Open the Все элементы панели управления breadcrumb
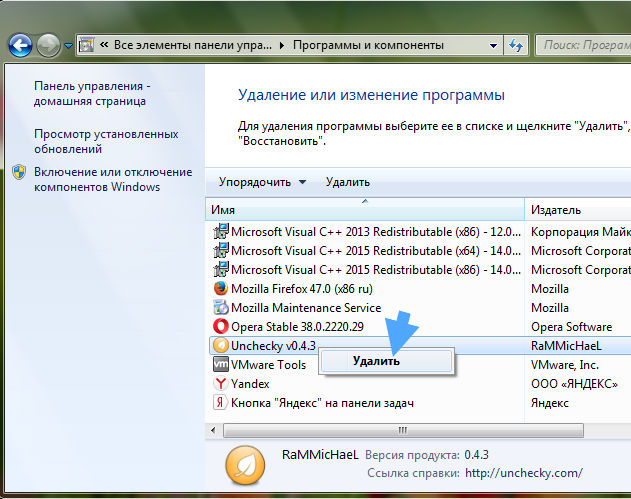Screen dimensions: 631x499 tap(192, 45)
